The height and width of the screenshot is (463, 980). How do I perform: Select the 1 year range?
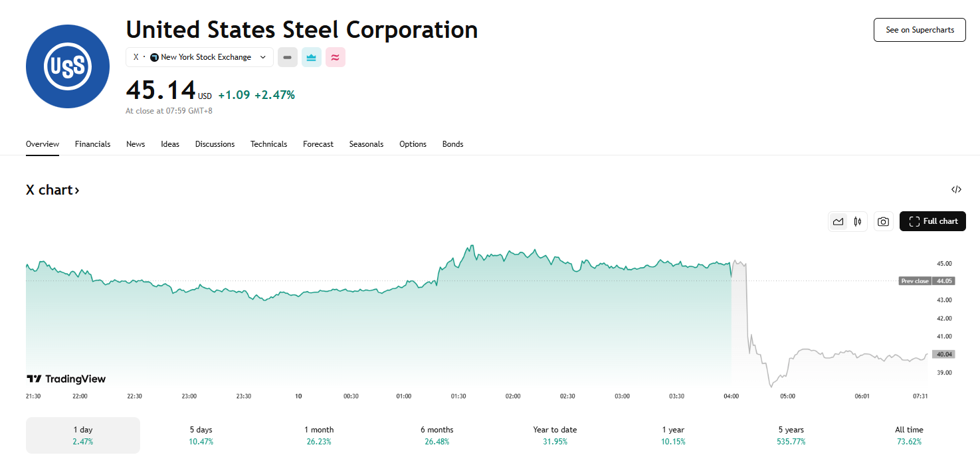click(x=673, y=435)
